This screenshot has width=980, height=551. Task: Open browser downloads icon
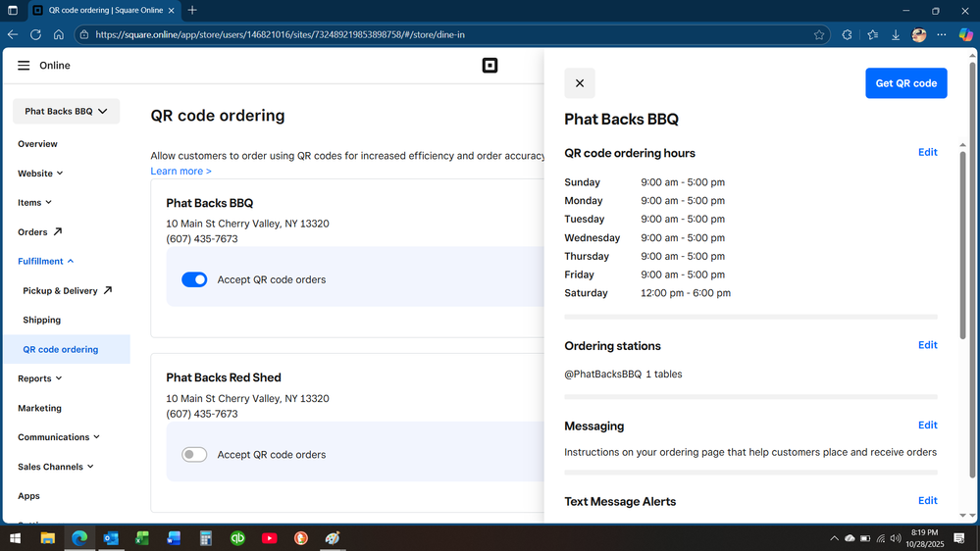896,34
